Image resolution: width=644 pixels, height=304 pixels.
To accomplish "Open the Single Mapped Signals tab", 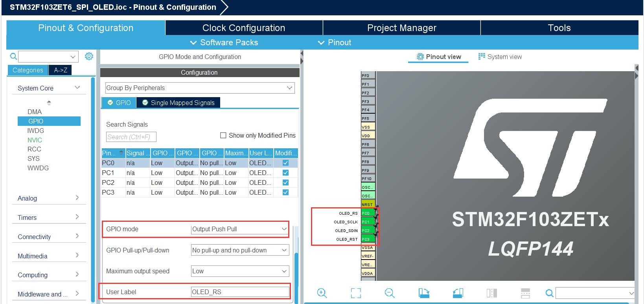I will 178,103.
